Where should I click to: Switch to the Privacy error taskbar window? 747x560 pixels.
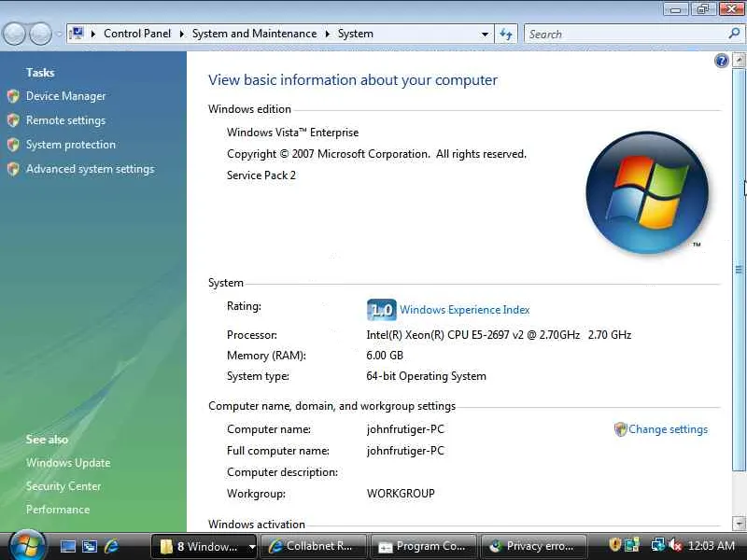[533, 546]
